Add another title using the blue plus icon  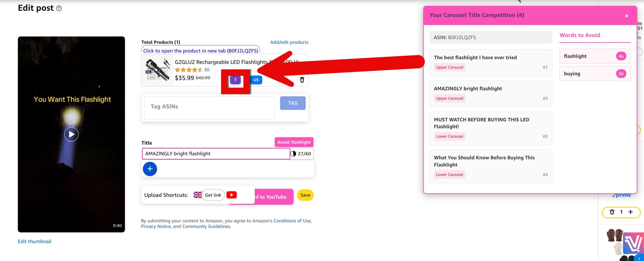pos(150,169)
